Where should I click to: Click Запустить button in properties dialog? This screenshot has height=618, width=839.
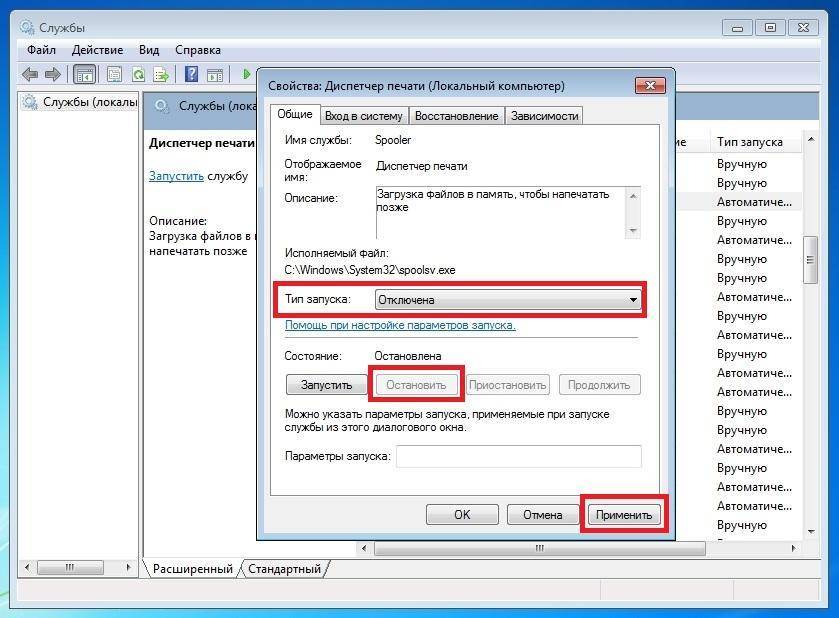(326, 385)
